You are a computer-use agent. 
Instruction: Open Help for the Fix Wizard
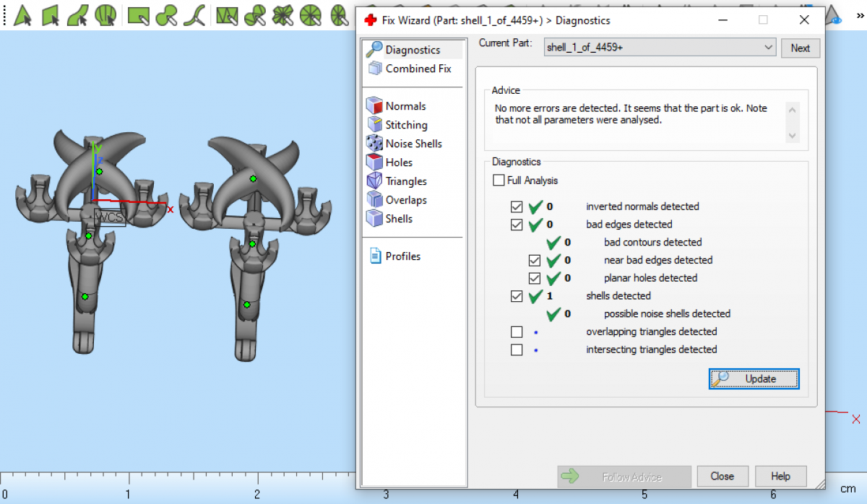click(x=780, y=477)
